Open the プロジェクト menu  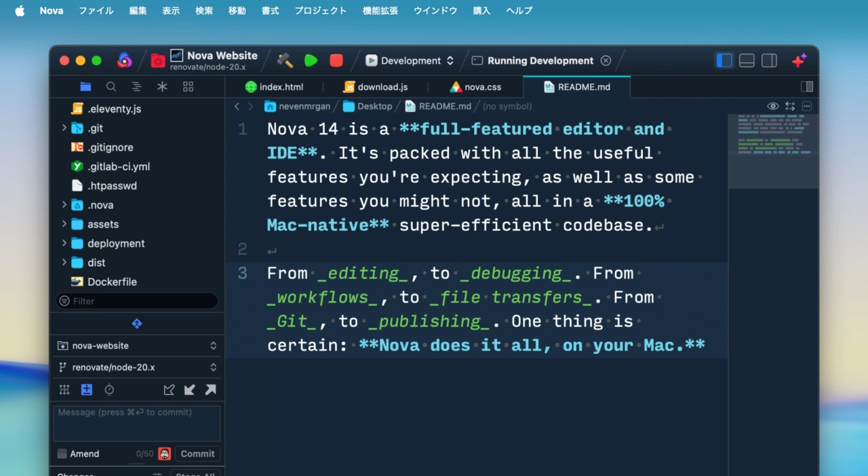[321, 11]
